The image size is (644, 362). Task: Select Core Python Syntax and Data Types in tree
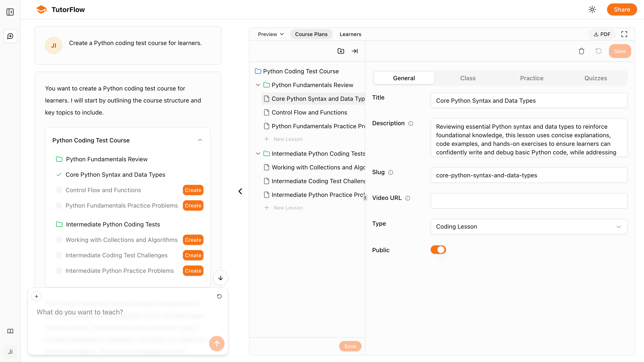pyautogui.click(x=313, y=99)
